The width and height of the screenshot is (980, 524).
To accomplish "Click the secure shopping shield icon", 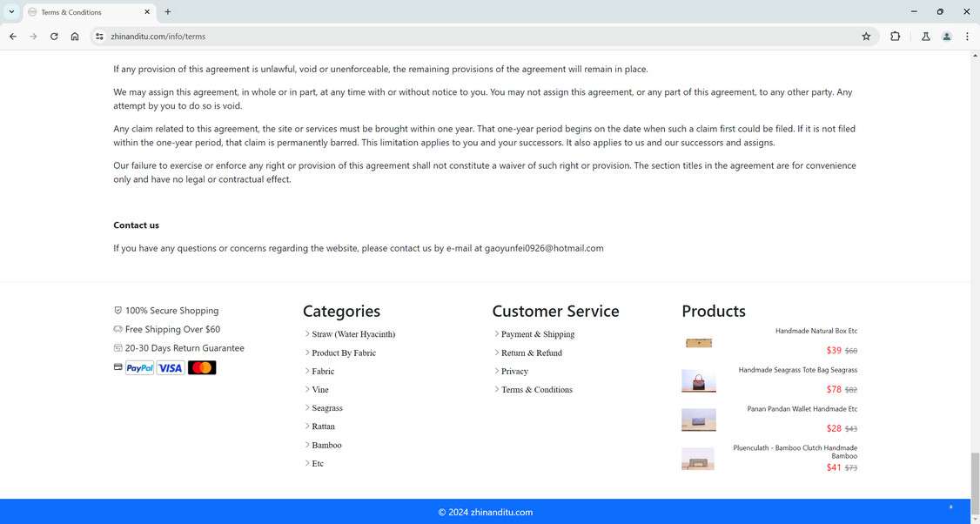I will [x=117, y=310].
